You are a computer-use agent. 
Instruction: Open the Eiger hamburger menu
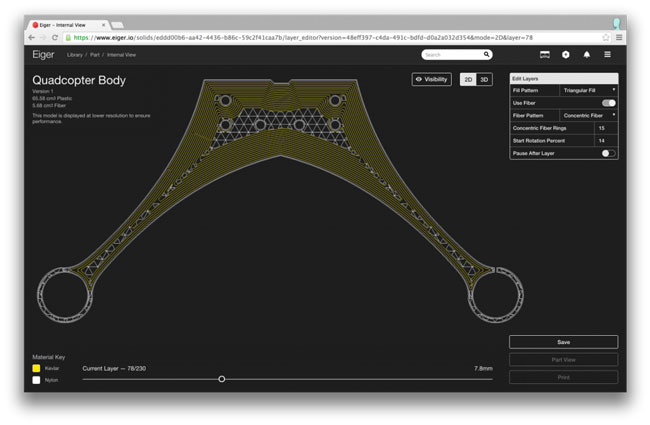[x=607, y=54]
